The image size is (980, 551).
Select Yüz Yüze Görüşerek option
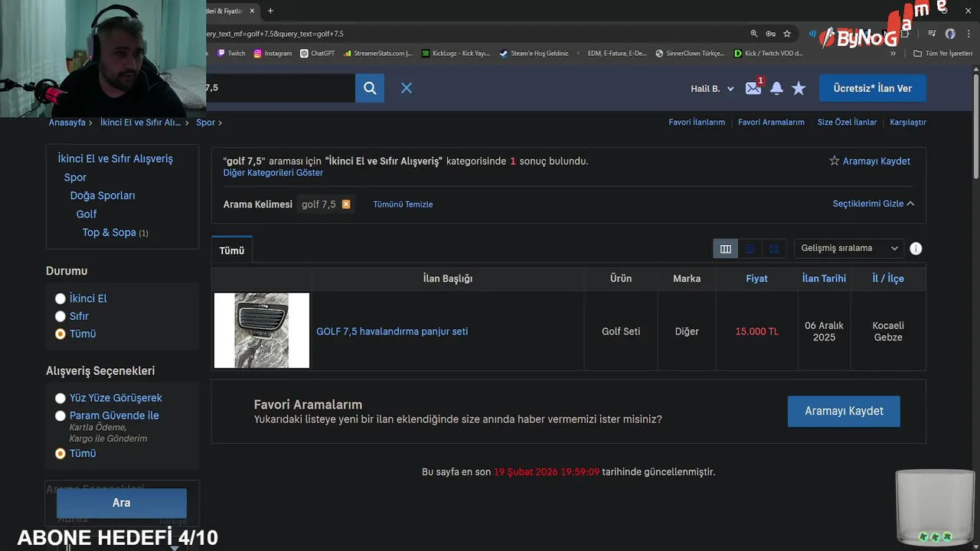60,398
